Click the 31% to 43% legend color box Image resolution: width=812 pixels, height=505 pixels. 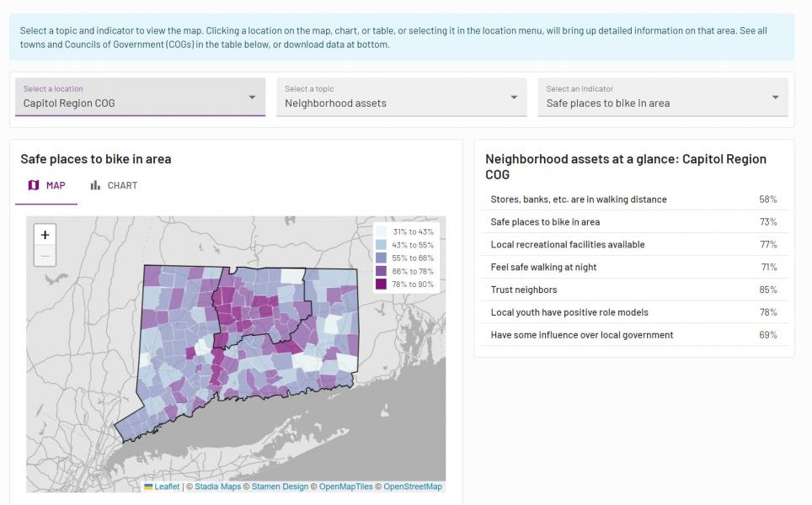(381, 231)
